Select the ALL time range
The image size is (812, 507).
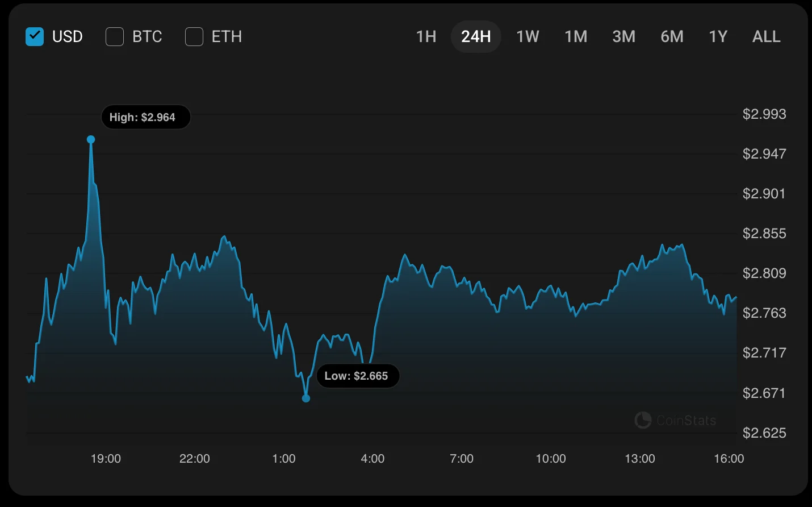point(766,37)
